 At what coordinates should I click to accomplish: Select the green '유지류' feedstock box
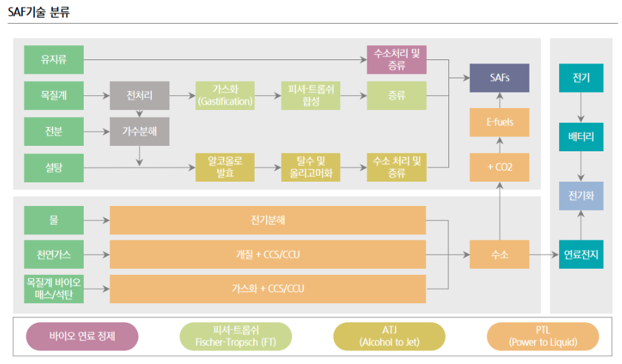coord(54,59)
